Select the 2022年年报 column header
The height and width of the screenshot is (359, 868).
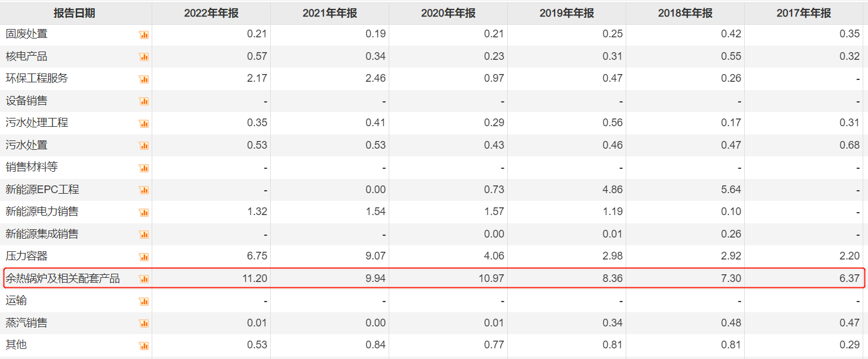[211, 13]
